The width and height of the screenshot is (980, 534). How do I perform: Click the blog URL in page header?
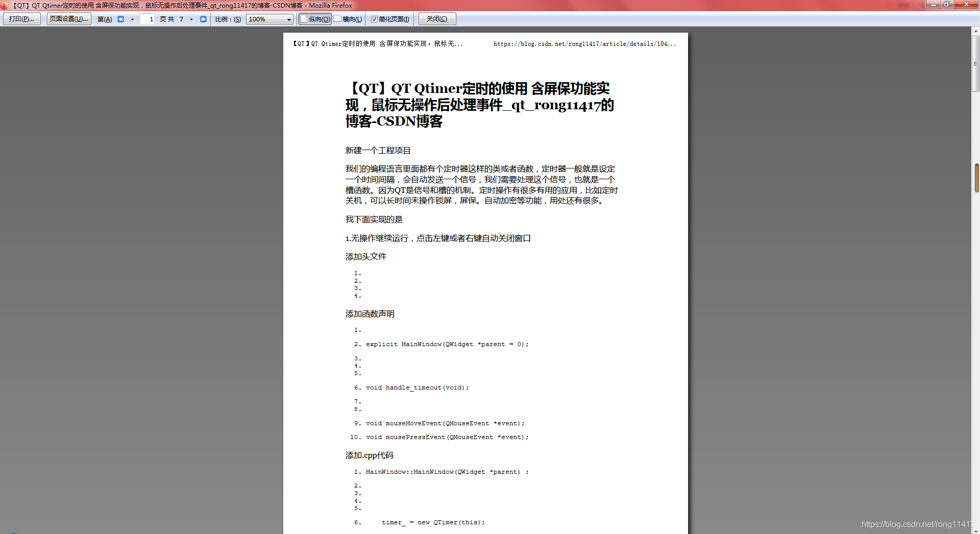coord(584,44)
